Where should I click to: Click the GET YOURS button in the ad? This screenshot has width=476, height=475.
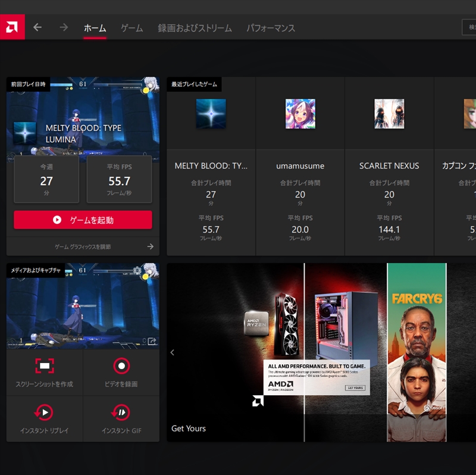coord(355,388)
